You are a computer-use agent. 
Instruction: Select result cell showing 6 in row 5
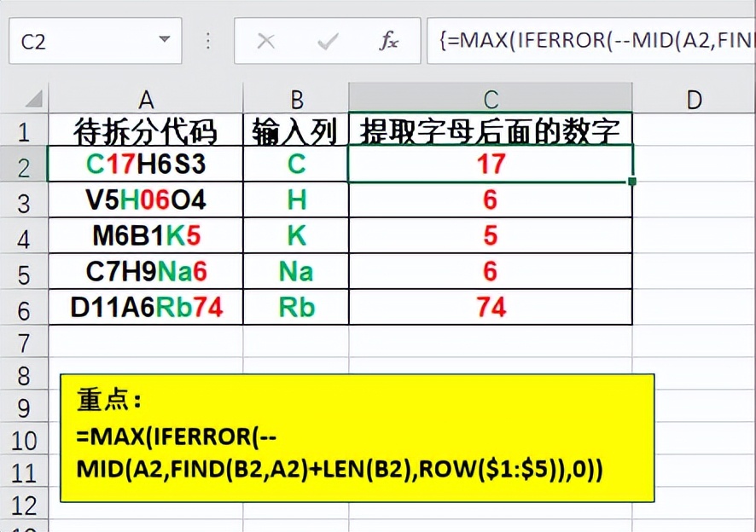491,271
